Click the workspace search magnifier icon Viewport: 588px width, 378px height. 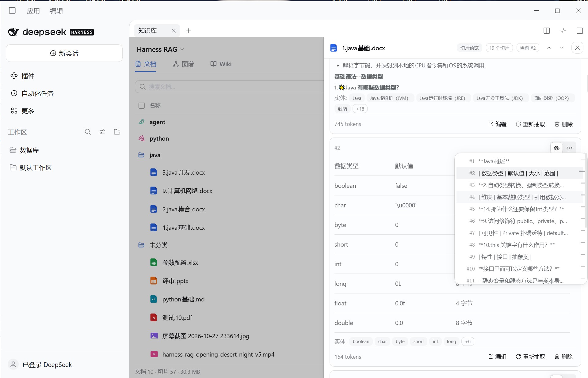pyautogui.click(x=88, y=132)
